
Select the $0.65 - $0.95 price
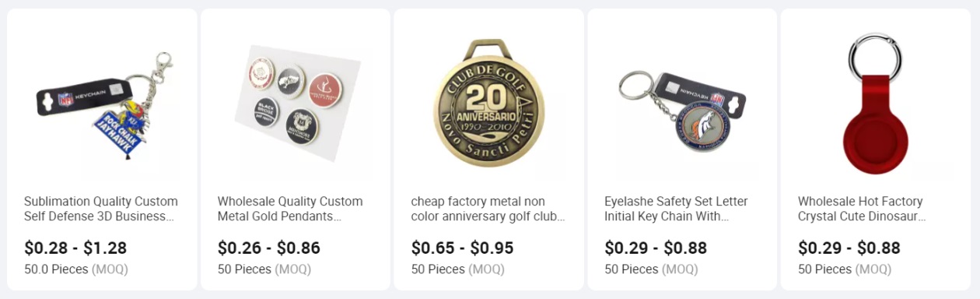[463, 248]
